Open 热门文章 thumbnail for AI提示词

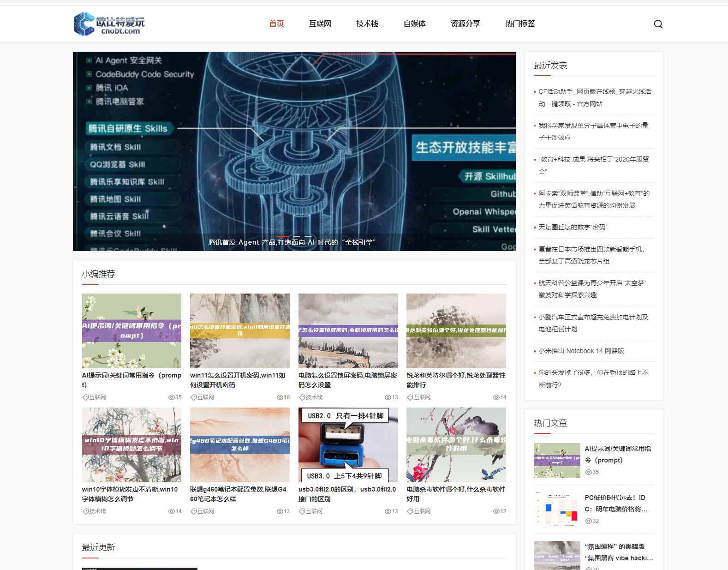(557, 460)
